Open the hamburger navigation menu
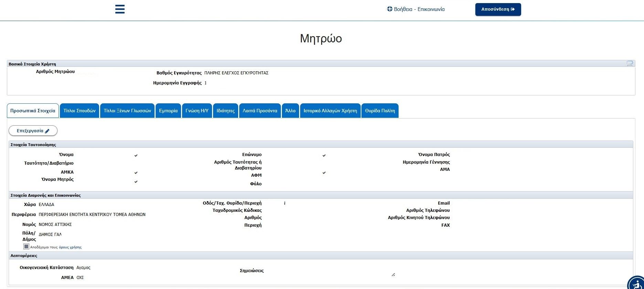 coord(120,9)
